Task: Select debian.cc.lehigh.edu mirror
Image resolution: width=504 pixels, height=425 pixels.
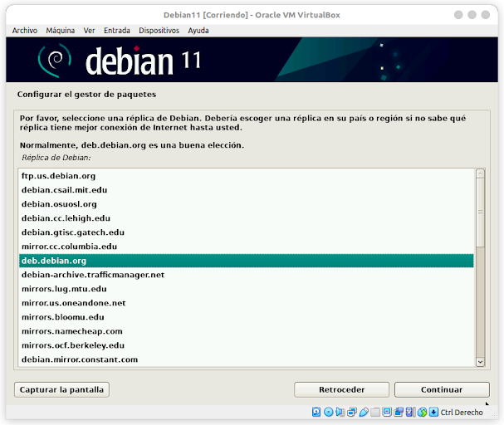Action: (x=247, y=218)
